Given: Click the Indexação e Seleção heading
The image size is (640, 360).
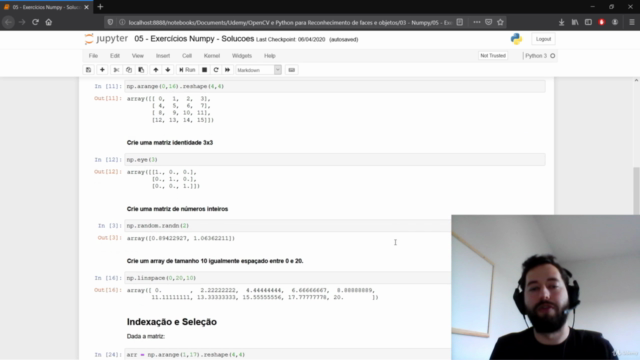Looking at the screenshot, I should tap(172, 322).
